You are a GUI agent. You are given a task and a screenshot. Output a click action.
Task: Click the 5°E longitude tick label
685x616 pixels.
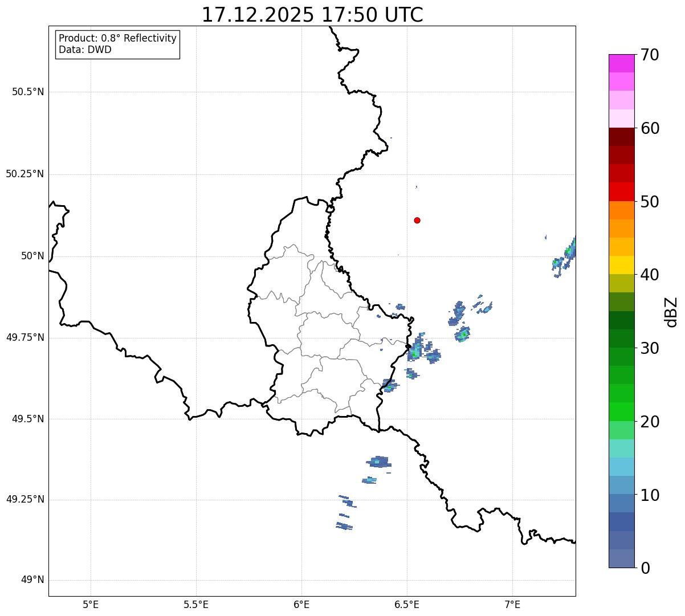tap(91, 604)
